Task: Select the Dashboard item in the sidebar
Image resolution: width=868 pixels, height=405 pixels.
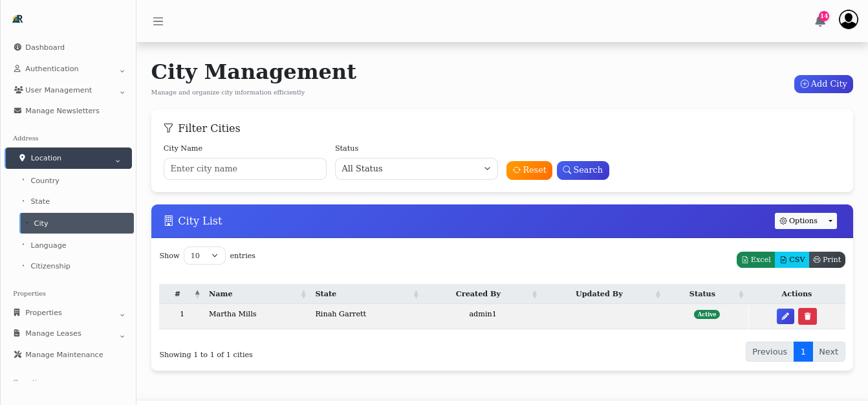Action: 45,47
